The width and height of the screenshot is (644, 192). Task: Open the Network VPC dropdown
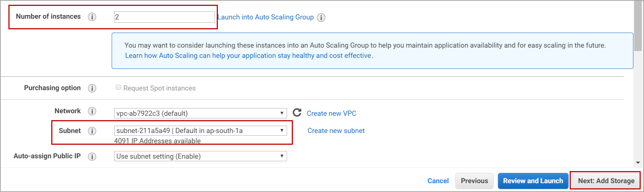pyautogui.click(x=200, y=113)
